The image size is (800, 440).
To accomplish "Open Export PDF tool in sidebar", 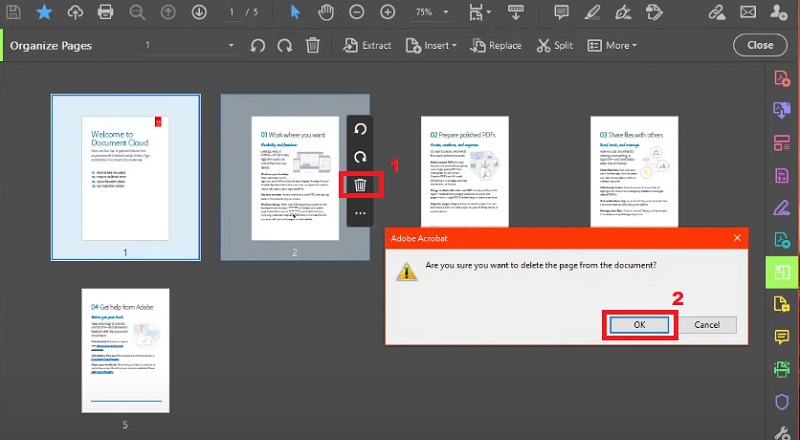I will tap(782, 239).
